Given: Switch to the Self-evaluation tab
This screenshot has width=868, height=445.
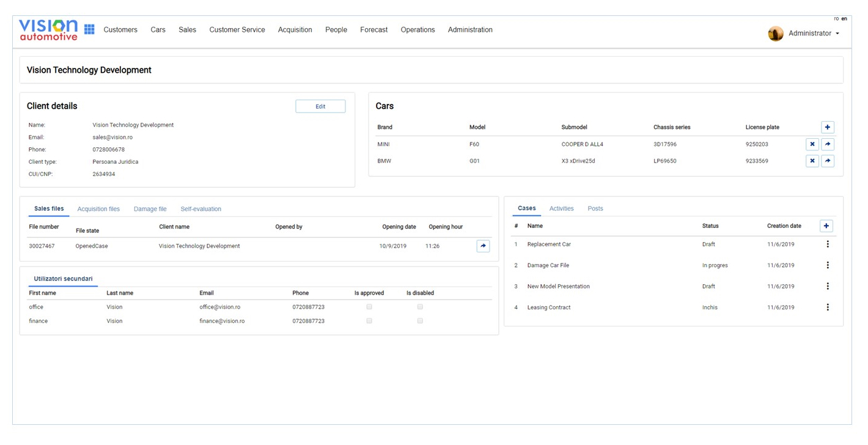Looking at the screenshot, I should click(x=200, y=209).
